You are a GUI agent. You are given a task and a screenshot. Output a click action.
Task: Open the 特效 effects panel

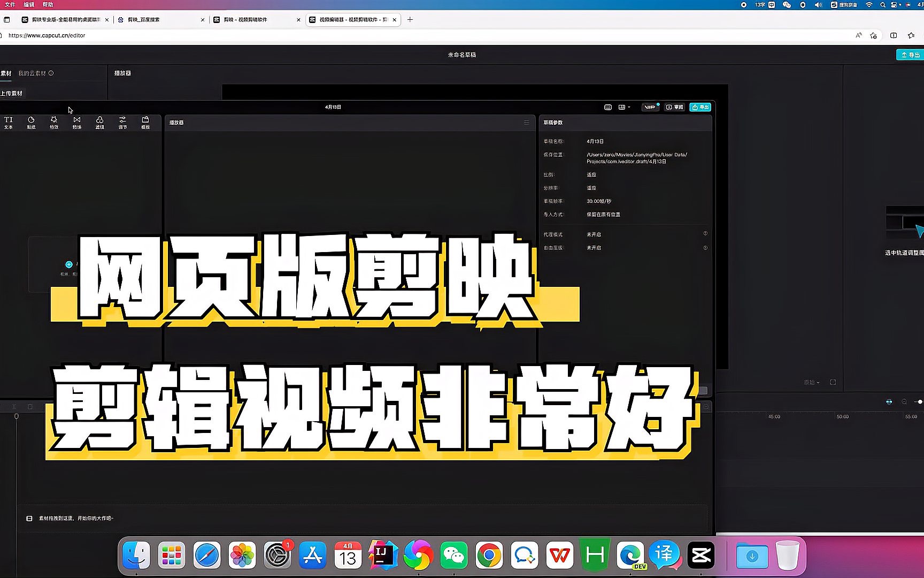click(x=54, y=123)
